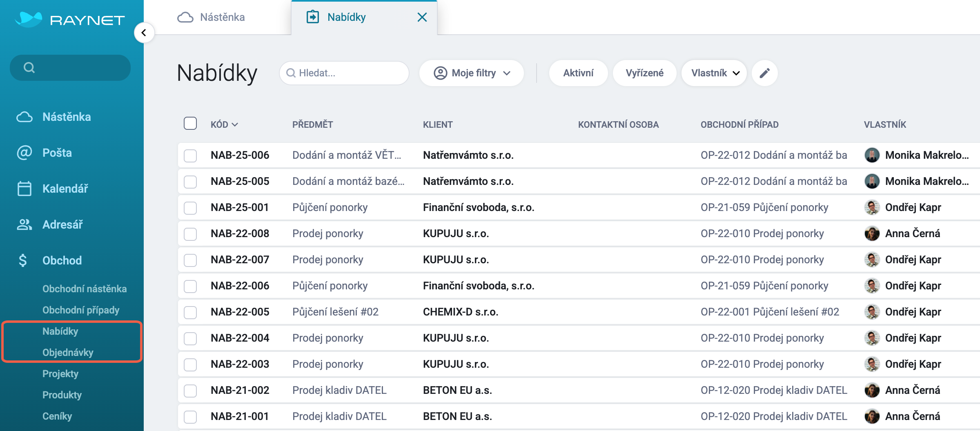Image resolution: width=980 pixels, height=431 pixels.
Task: Check the NAB-22-006 row checkbox
Action: pos(190,286)
